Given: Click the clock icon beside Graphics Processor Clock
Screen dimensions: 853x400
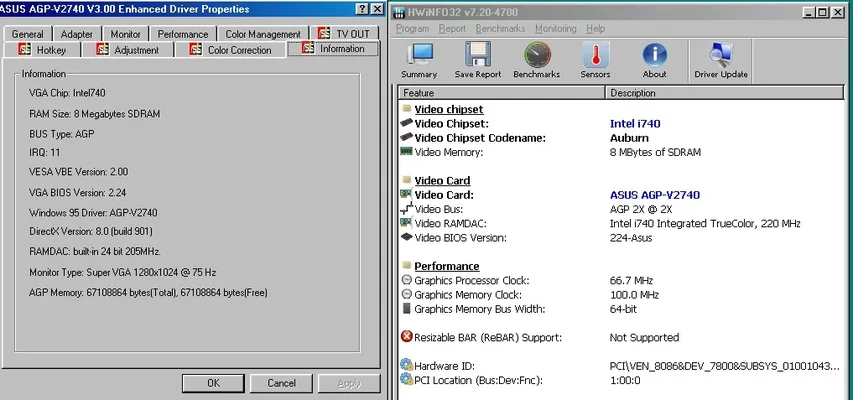Looking at the screenshot, I should (406, 280).
